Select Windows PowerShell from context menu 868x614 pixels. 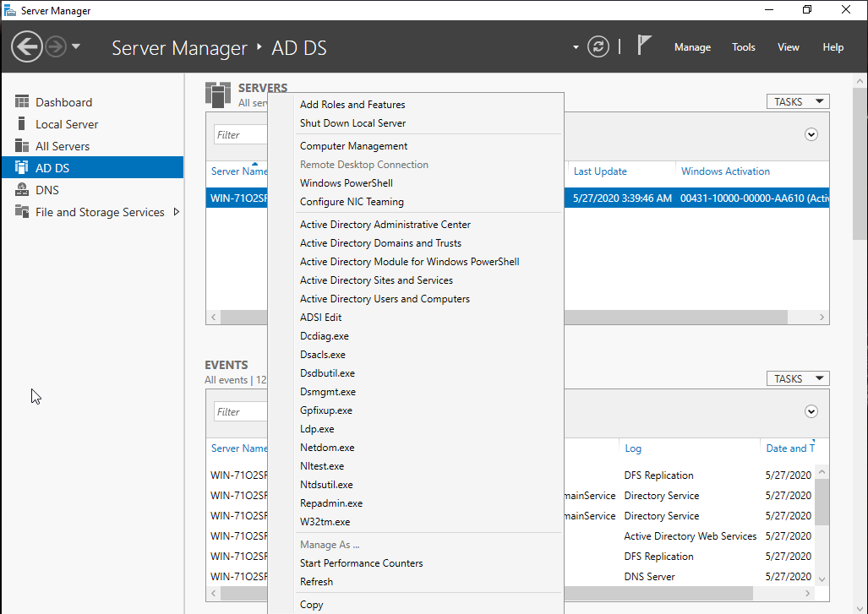pyautogui.click(x=346, y=183)
